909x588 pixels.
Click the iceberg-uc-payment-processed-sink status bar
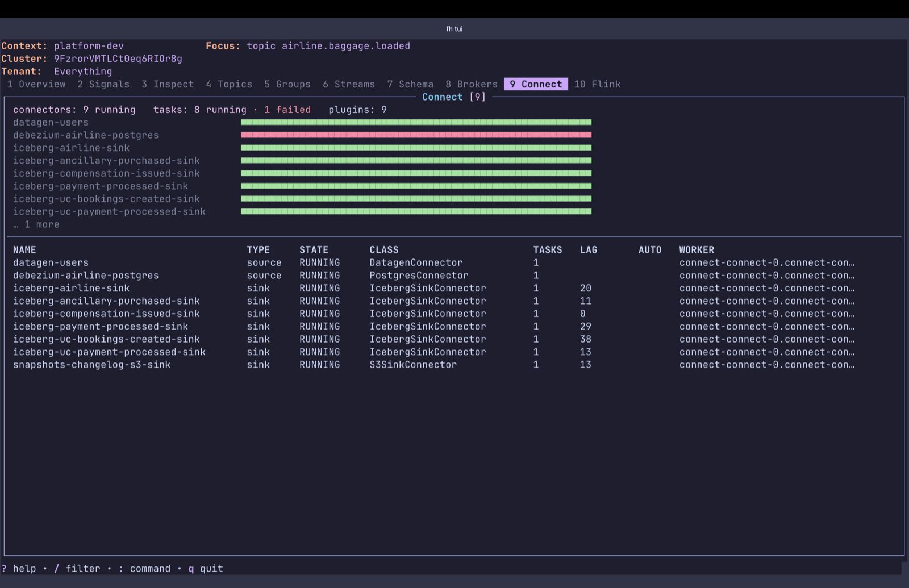(416, 211)
